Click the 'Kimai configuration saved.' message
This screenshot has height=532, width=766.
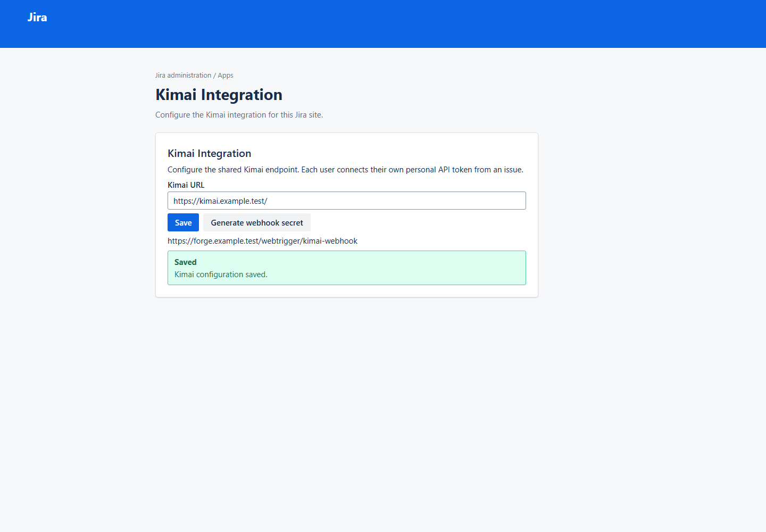[221, 275]
